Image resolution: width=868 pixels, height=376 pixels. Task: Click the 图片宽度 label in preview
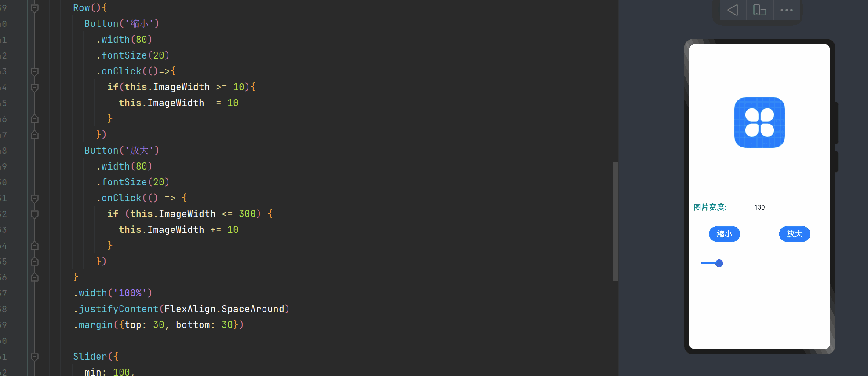(x=710, y=207)
